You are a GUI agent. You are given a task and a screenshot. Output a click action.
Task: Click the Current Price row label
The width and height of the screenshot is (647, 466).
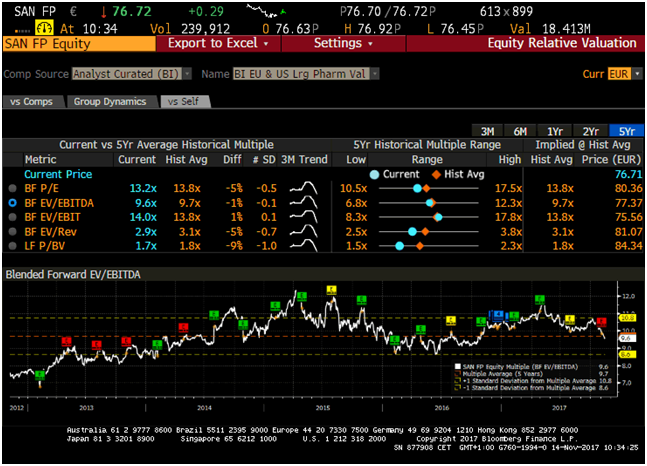click(x=58, y=174)
